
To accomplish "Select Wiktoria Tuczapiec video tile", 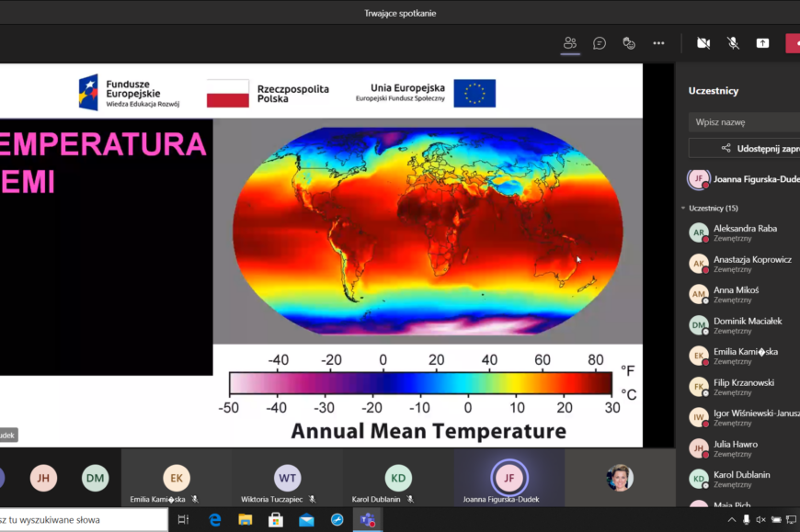I will (287, 478).
